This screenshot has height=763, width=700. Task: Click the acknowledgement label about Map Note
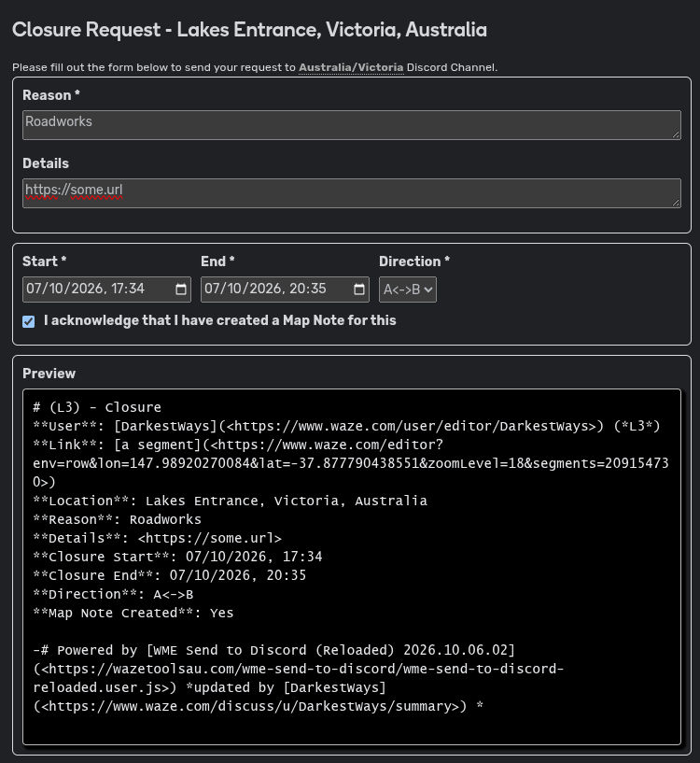(x=220, y=320)
